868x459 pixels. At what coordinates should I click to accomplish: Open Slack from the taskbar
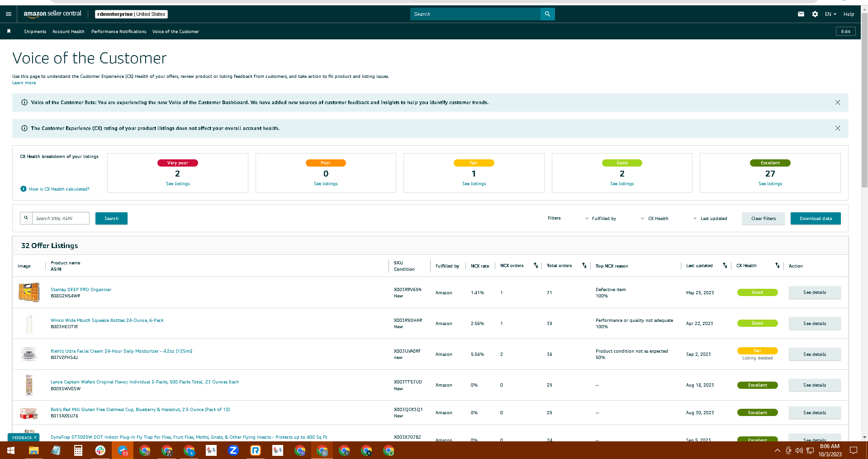100,450
